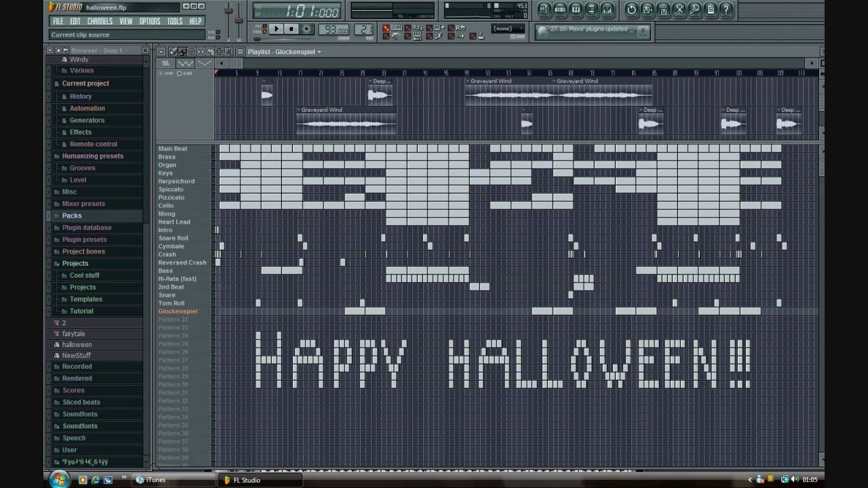The height and width of the screenshot is (488, 868).
Task: Expand the Soundfonts folder above Speech
Action: tap(80, 426)
